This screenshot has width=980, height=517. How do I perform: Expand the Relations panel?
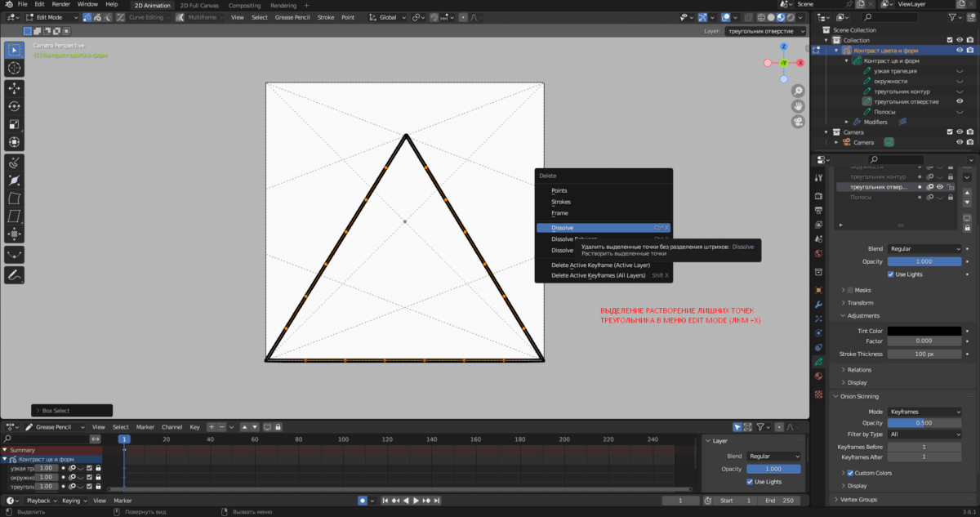pos(859,370)
